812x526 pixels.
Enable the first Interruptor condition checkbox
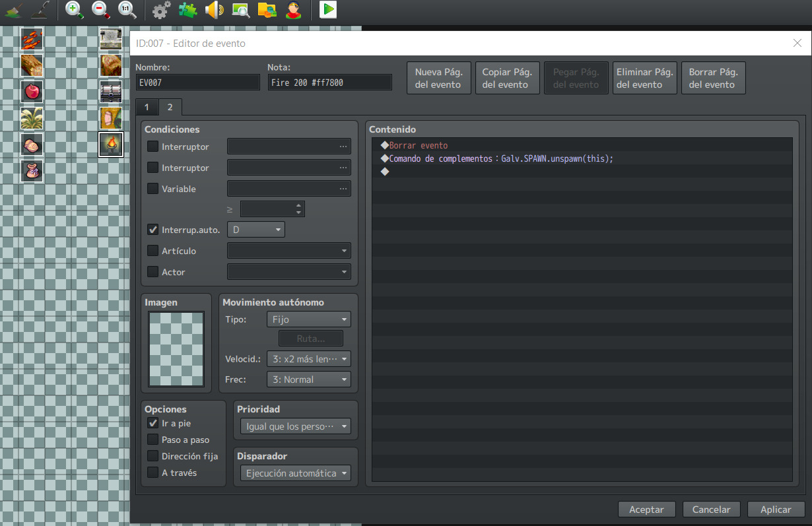(x=152, y=147)
